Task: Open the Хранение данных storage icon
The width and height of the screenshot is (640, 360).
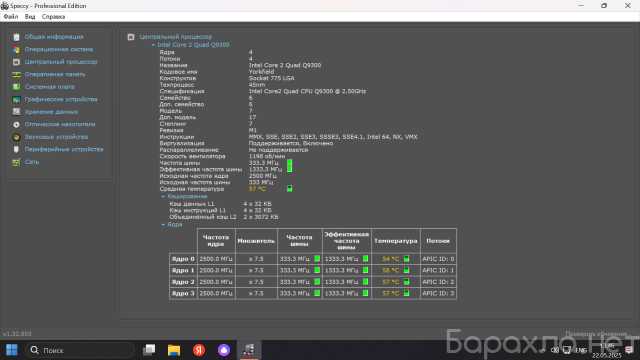Action: coord(16,112)
